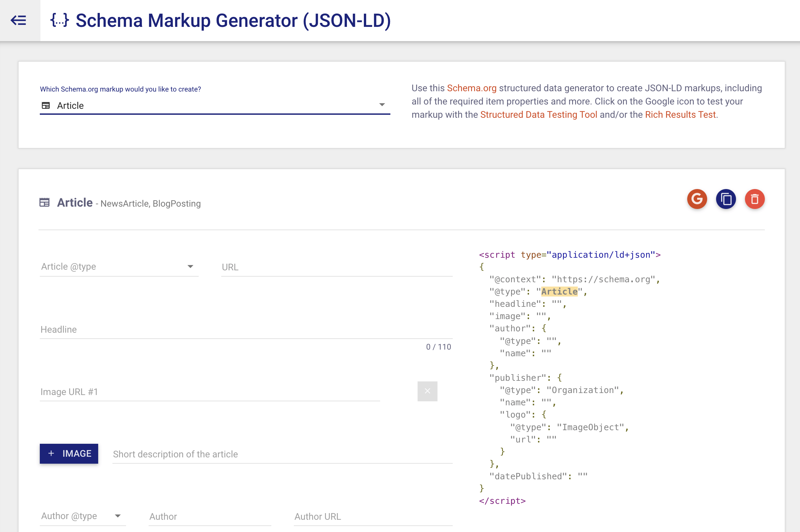The width and height of the screenshot is (800, 532).
Task: Delete the markup with the trash icon
Action: [755, 199]
